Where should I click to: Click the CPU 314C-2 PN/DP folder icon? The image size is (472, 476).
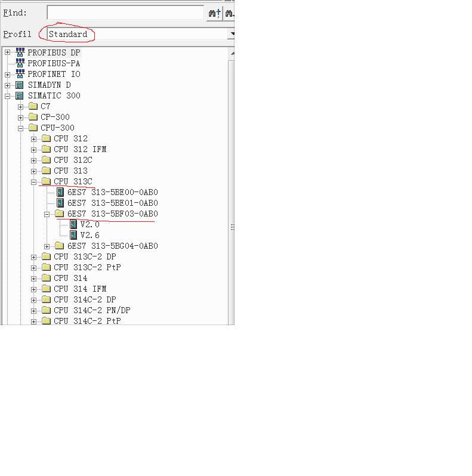click(46, 310)
